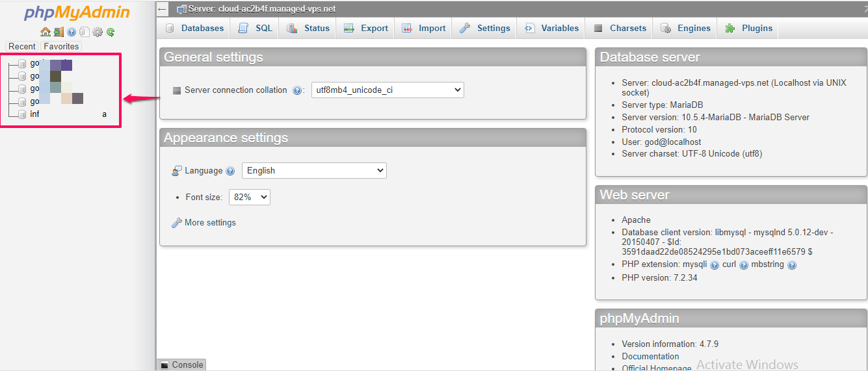Click the General settings panel header
Screen dimensions: 868x371
pyautogui.click(x=373, y=57)
